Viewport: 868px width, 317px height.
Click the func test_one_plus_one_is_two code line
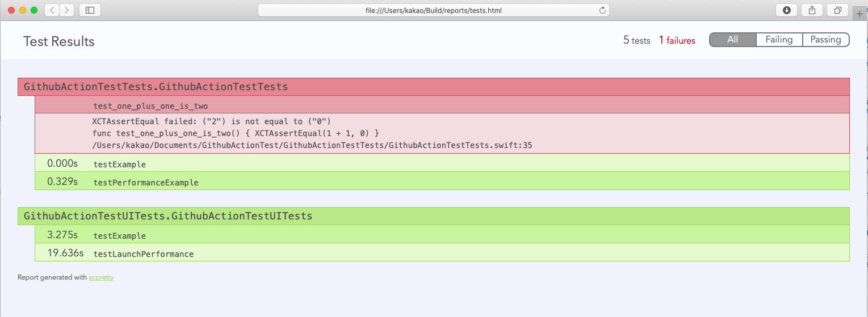coord(236,133)
